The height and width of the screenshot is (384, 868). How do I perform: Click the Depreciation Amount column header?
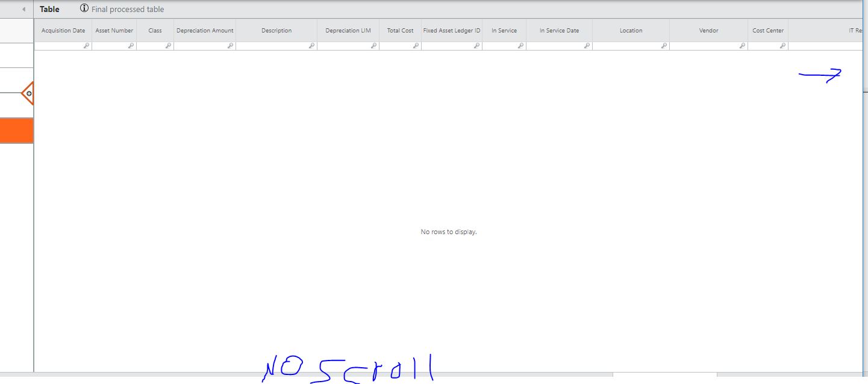pos(205,30)
